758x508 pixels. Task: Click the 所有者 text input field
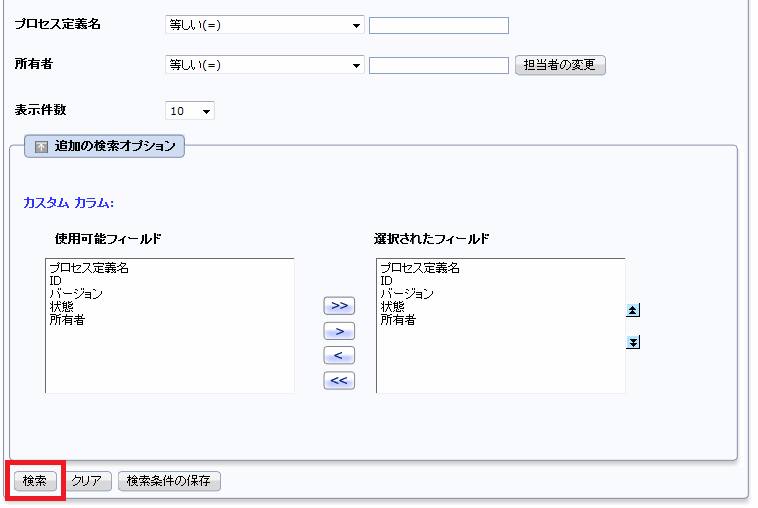coord(438,65)
